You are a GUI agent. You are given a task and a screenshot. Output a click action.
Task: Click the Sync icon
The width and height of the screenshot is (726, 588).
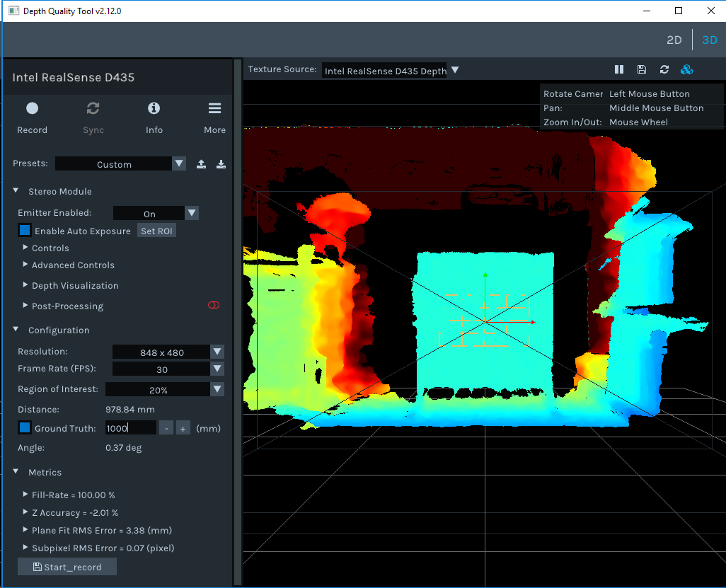click(93, 108)
